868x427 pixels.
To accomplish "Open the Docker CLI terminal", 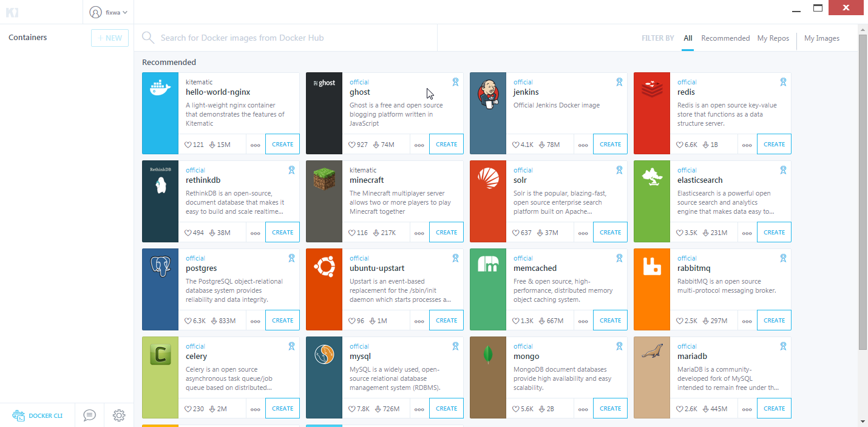I will [x=38, y=415].
